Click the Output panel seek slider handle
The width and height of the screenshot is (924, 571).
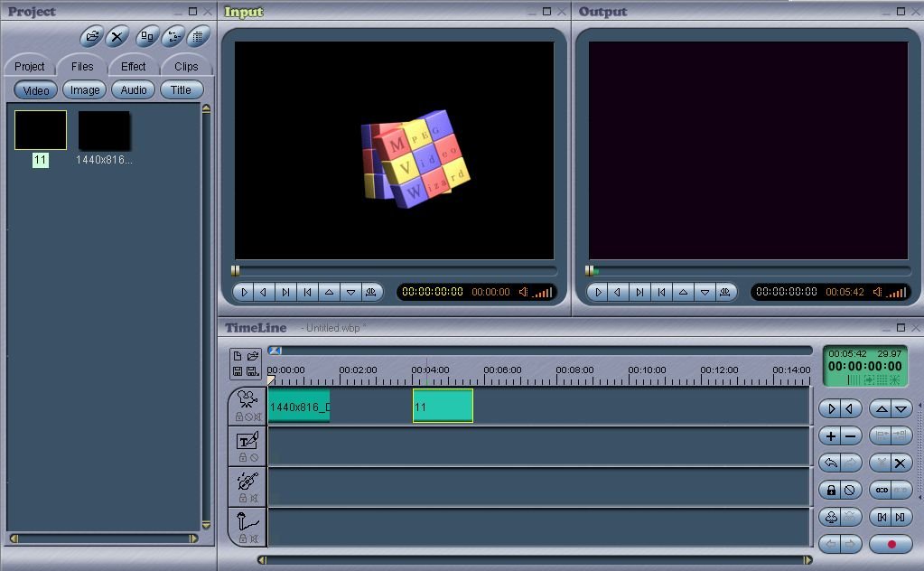[x=589, y=270]
